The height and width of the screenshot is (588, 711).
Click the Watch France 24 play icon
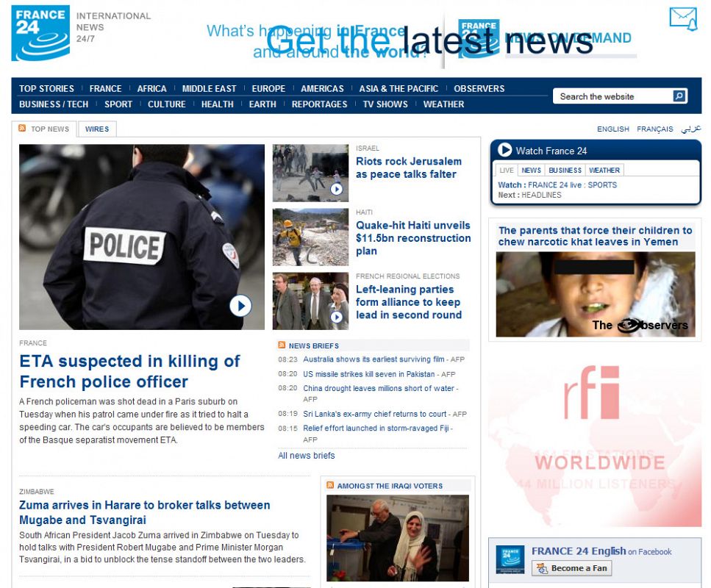pyautogui.click(x=504, y=150)
